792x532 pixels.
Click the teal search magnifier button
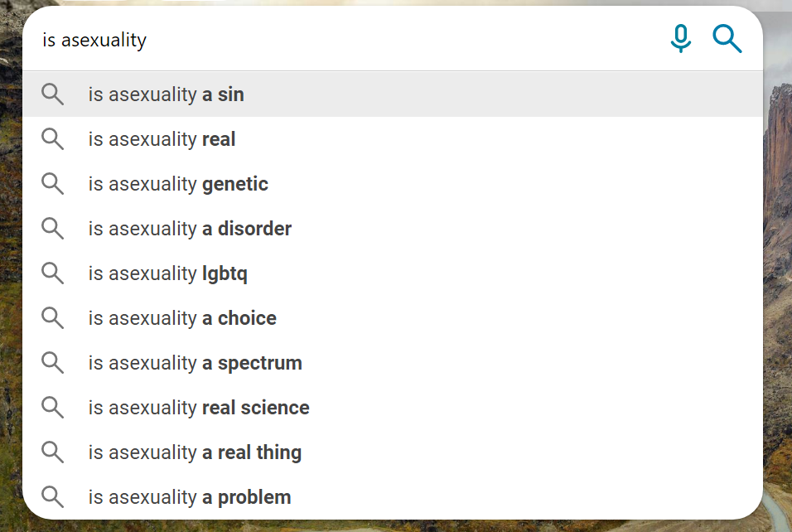(x=727, y=39)
